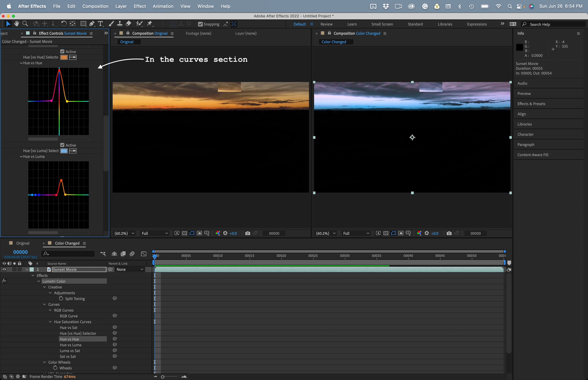Viewport: 588px width, 380px height.
Task: Open the Parent None dropdown
Action: 130,269
